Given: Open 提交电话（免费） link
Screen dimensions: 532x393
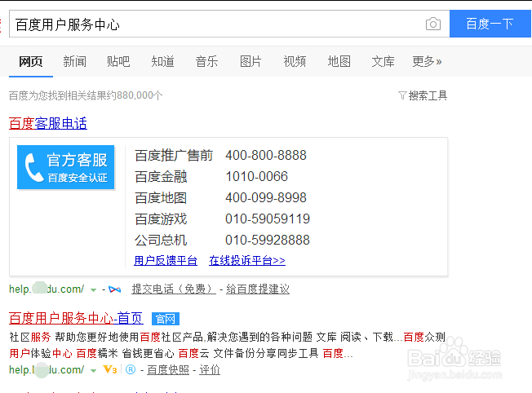Looking at the screenshot, I should click(x=174, y=289).
